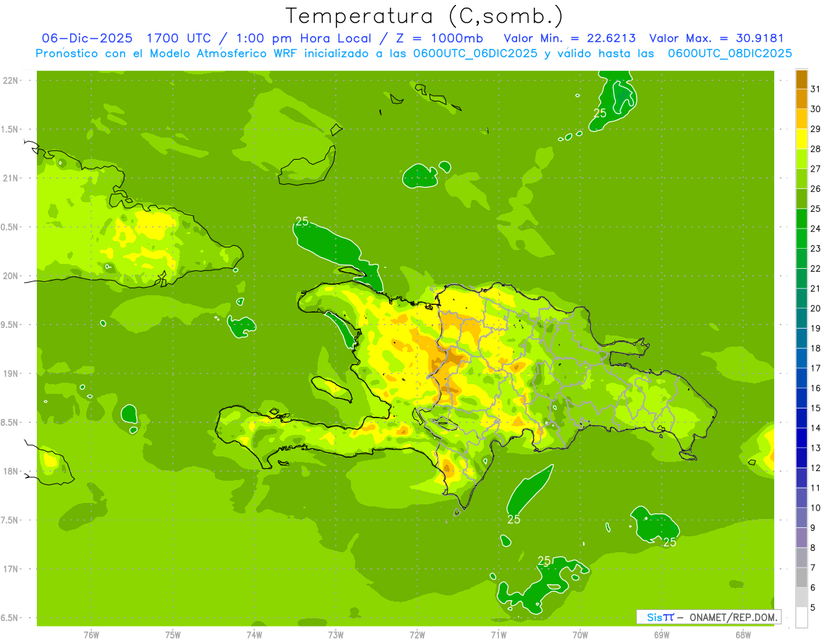834x644 pixels.
Task: Click the 68W longitude axis label
Action: [x=743, y=635]
